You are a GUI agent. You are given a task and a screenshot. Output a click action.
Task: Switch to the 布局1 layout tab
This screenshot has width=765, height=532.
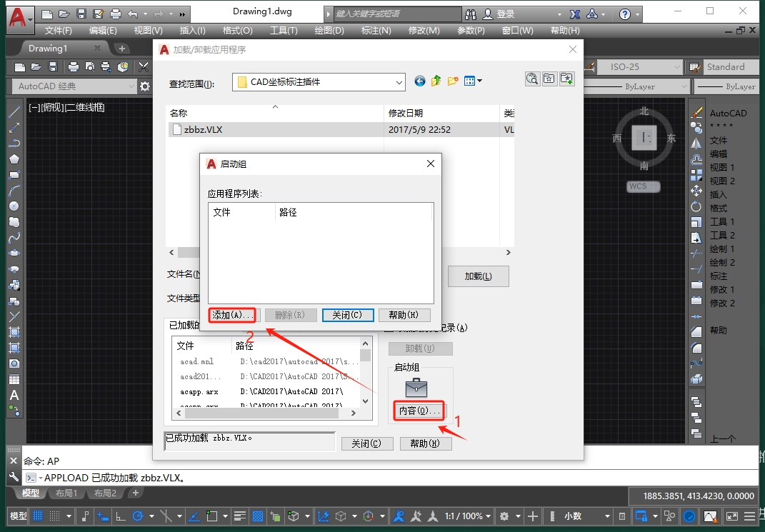point(66,493)
